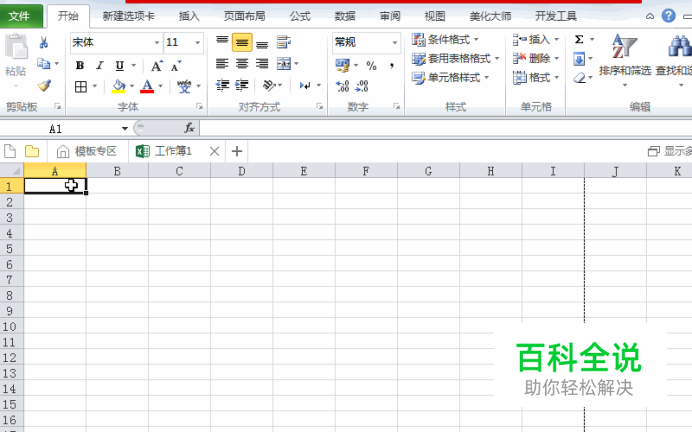
Task: Apply yellow fill color bucket
Action: click(119, 86)
